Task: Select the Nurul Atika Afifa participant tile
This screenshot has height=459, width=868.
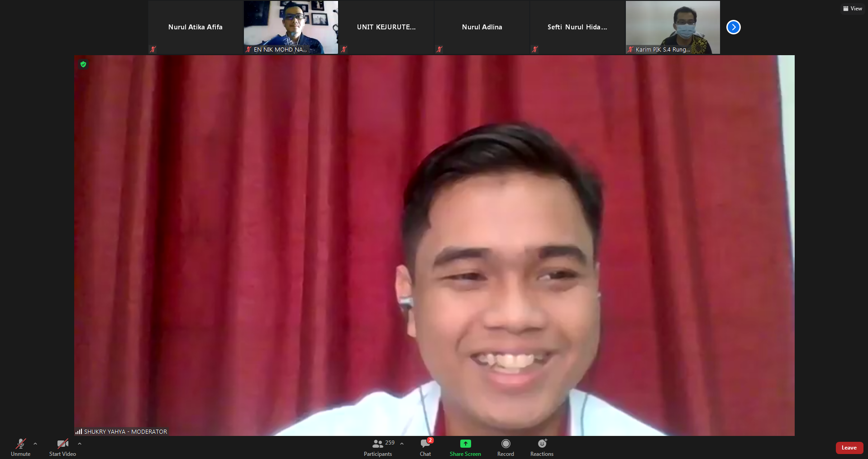Action: click(x=196, y=27)
